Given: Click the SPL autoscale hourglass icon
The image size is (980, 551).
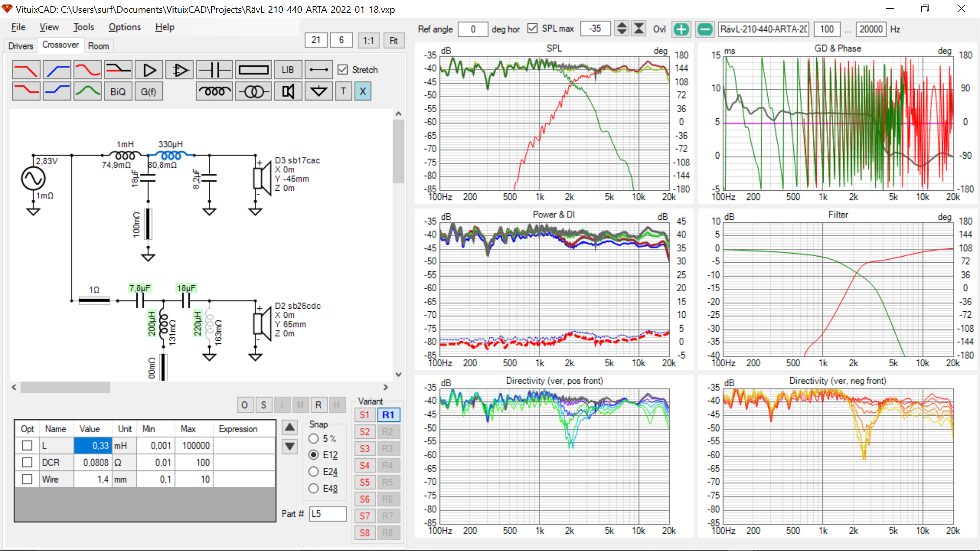Looking at the screenshot, I should pos(639,29).
